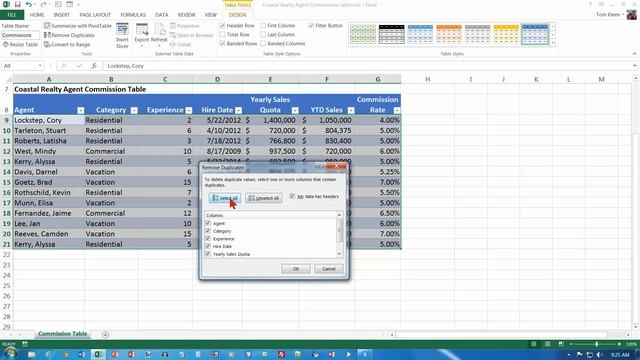Image resolution: width=640 pixels, height=360 pixels.
Task: Uncheck the Experience column checkbox in the dialog
Action: coord(208,238)
